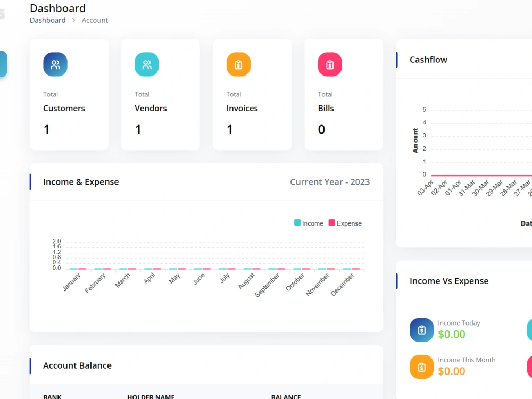532x399 pixels.
Task: Click the Customers count value 1
Action: coord(46,130)
